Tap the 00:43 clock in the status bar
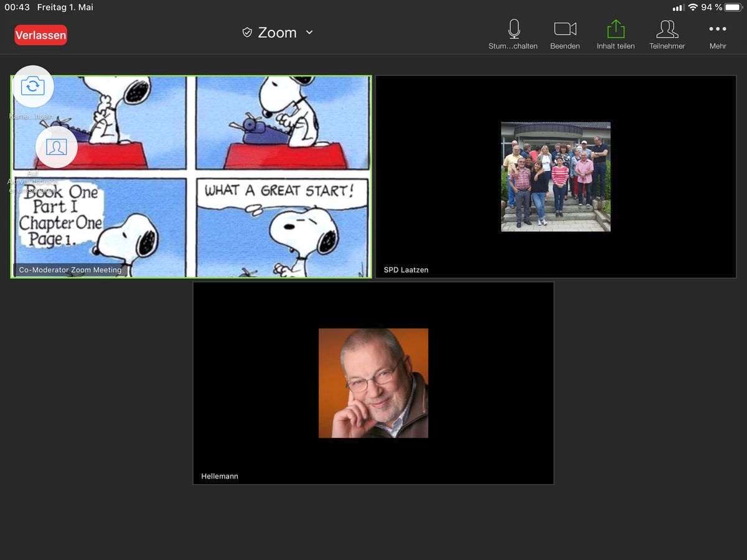The width and height of the screenshot is (747, 560). 17,7
